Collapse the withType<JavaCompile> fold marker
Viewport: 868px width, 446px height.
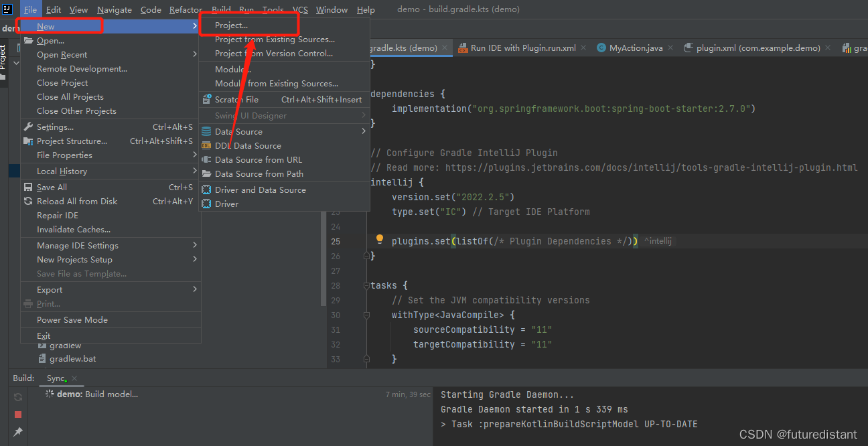click(367, 315)
